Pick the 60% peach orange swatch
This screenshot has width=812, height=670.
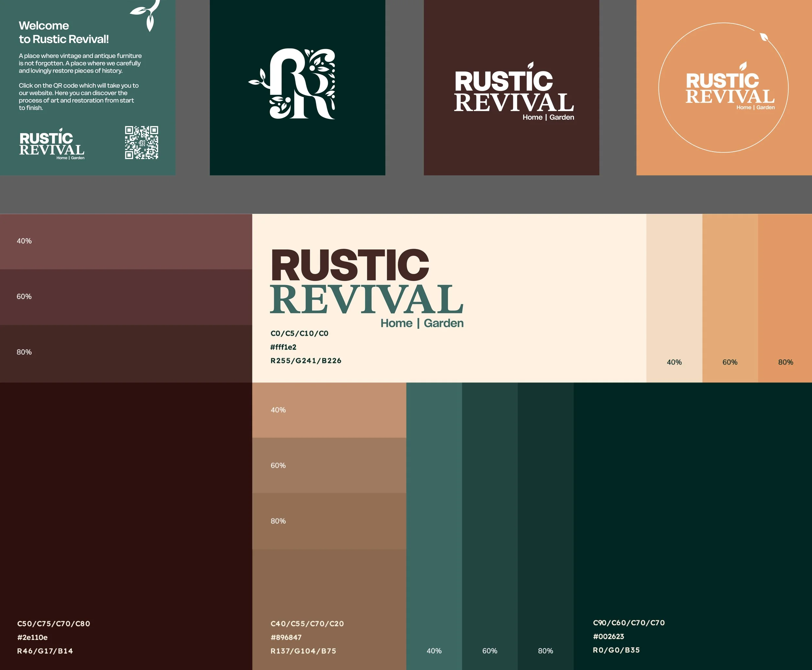(x=730, y=298)
